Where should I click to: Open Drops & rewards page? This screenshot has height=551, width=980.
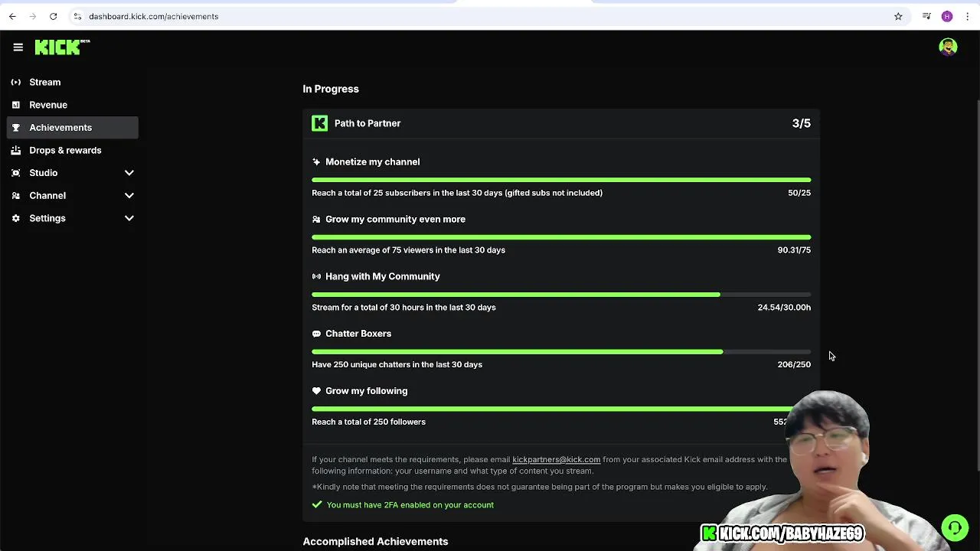point(65,150)
